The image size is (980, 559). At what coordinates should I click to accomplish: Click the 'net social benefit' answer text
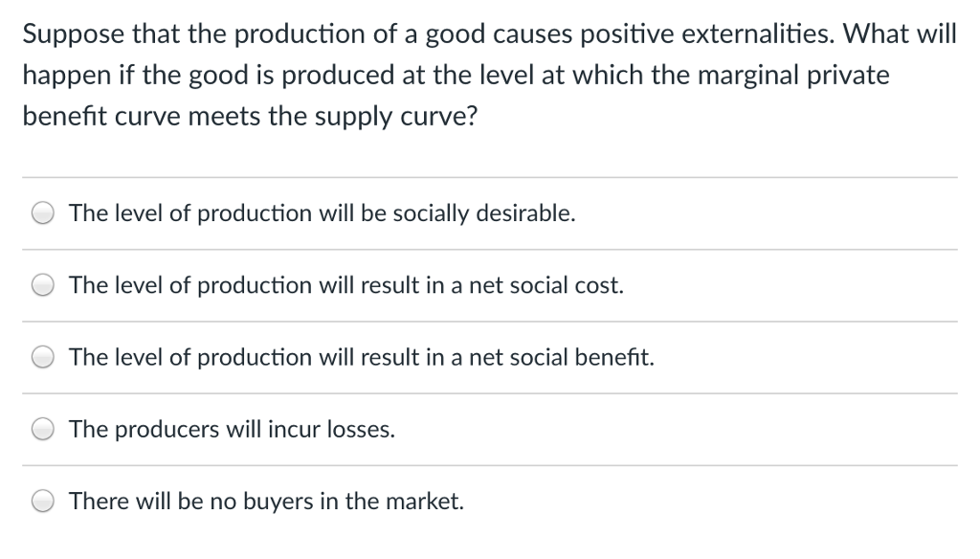[x=362, y=357]
